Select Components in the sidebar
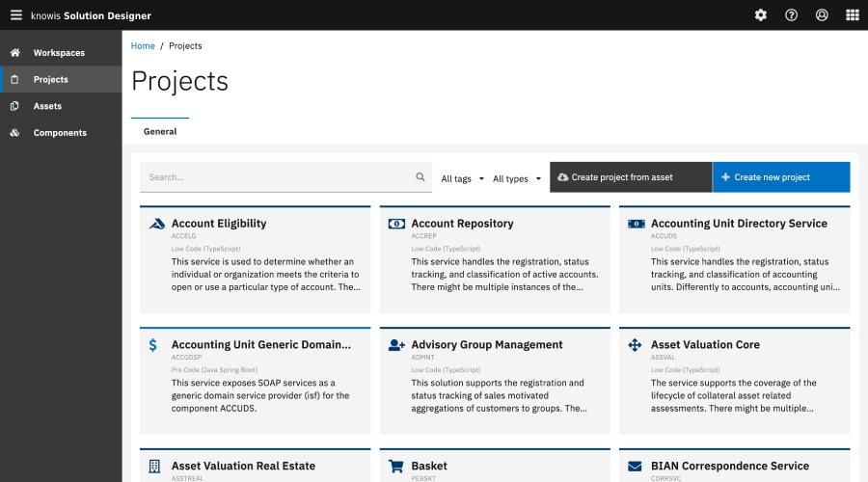 tap(60, 133)
